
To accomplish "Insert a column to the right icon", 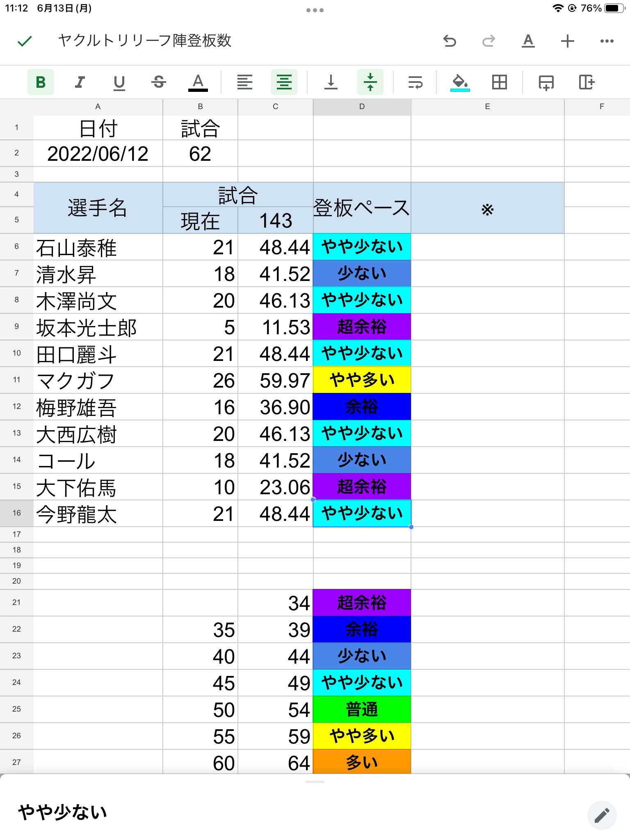I will coord(587,82).
